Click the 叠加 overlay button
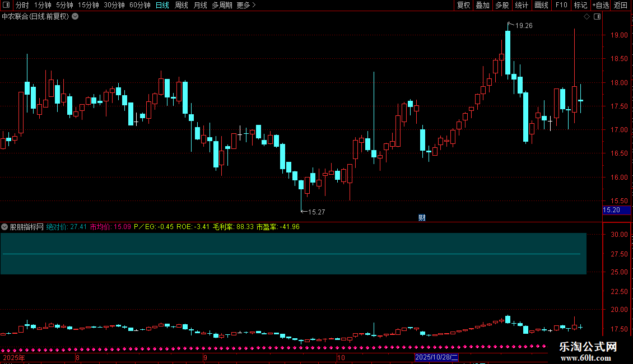This screenshot has width=633, height=364. (x=482, y=5)
